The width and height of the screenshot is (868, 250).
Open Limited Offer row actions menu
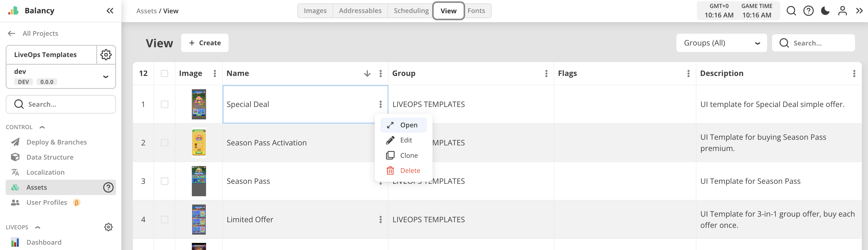click(380, 219)
